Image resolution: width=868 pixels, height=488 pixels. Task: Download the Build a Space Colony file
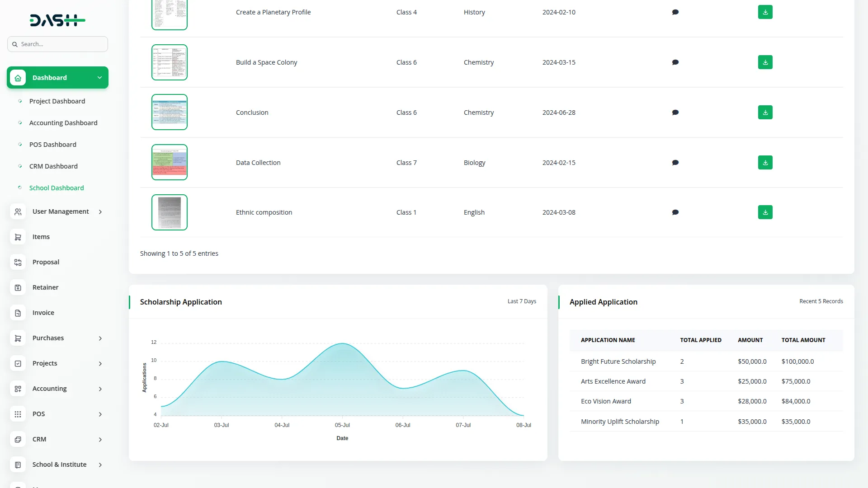[x=765, y=62]
